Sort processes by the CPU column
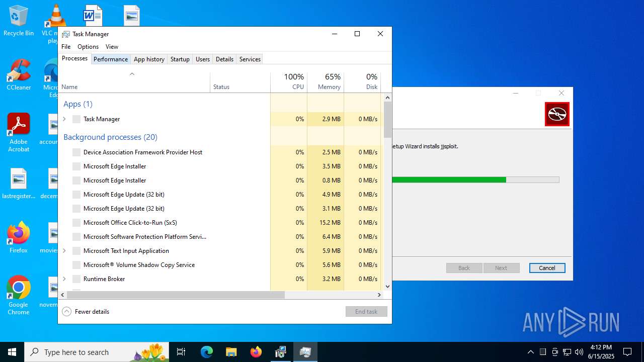644x362 pixels. pyautogui.click(x=289, y=82)
